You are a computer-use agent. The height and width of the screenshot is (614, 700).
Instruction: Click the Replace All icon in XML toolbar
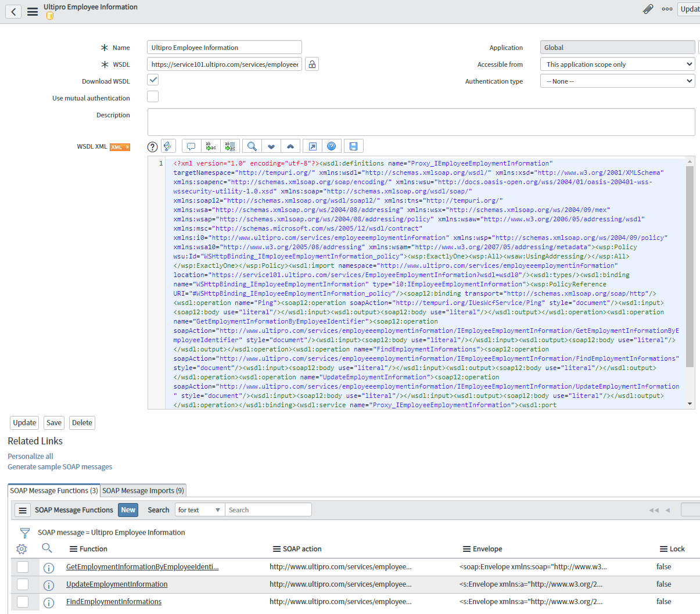click(x=230, y=146)
